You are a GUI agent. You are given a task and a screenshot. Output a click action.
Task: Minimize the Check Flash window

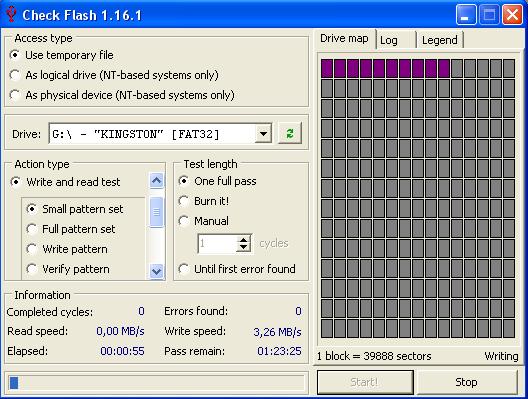pos(466,15)
